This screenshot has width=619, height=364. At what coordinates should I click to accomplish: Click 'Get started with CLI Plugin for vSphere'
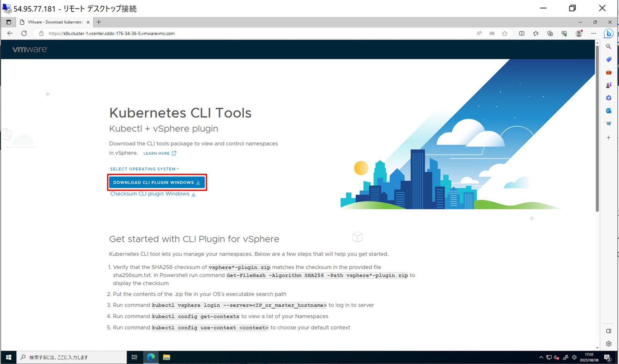coord(194,239)
